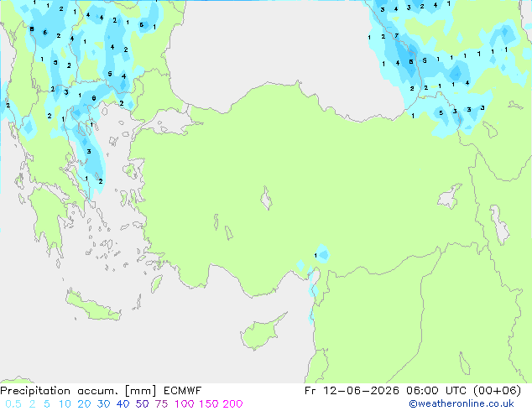Click the 75 legend value

(x=161, y=404)
